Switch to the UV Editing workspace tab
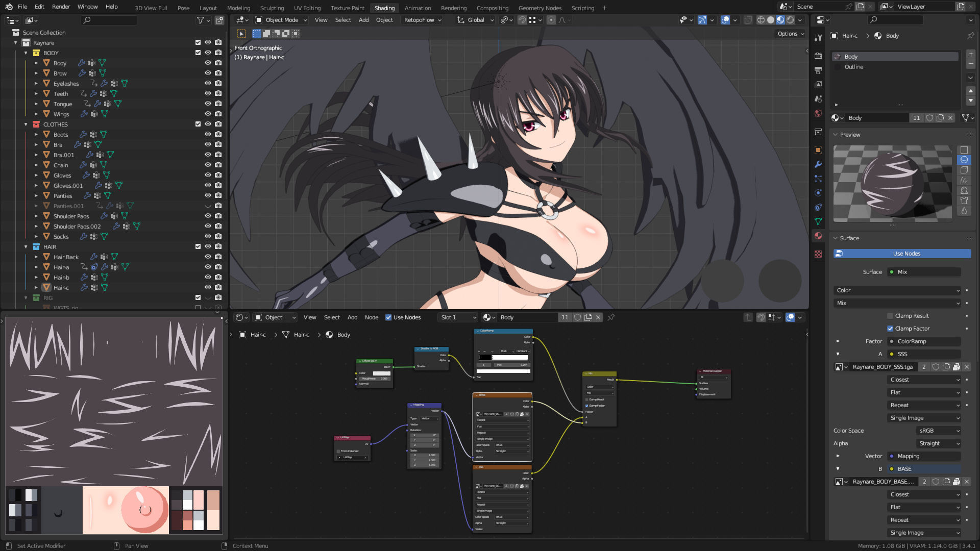Screen dimensions: 980x551 tap(307, 8)
